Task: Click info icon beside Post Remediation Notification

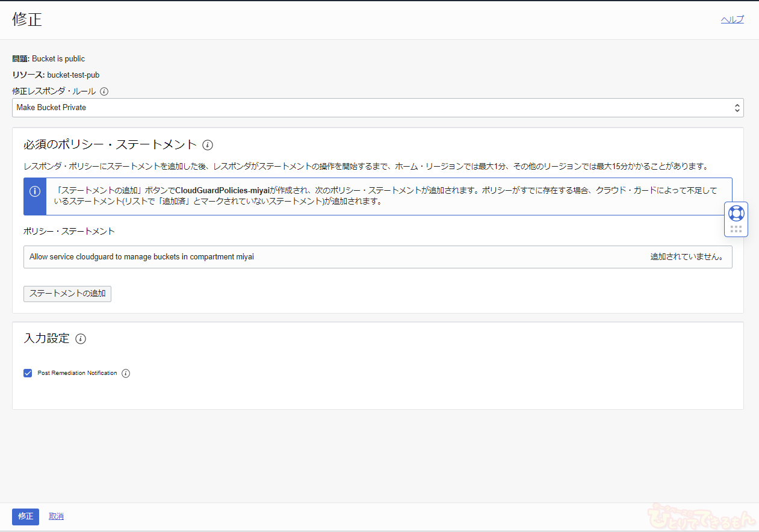Action: (126, 373)
